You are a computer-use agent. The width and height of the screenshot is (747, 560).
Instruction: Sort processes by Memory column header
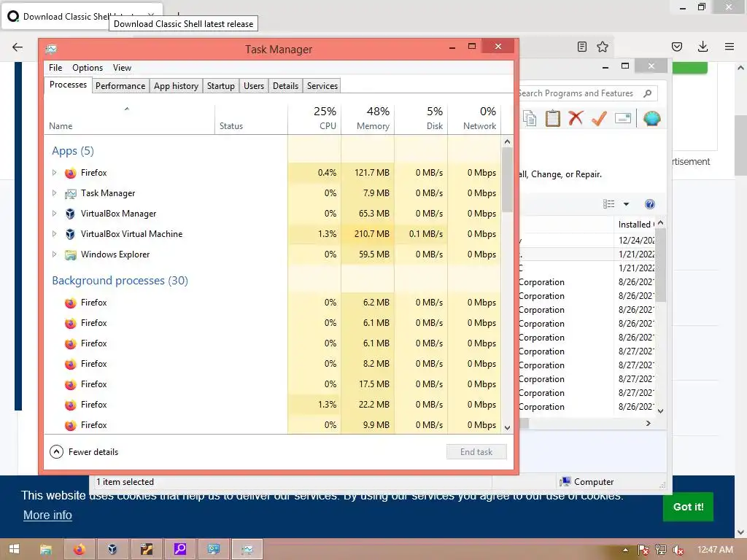[x=368, y=118]
